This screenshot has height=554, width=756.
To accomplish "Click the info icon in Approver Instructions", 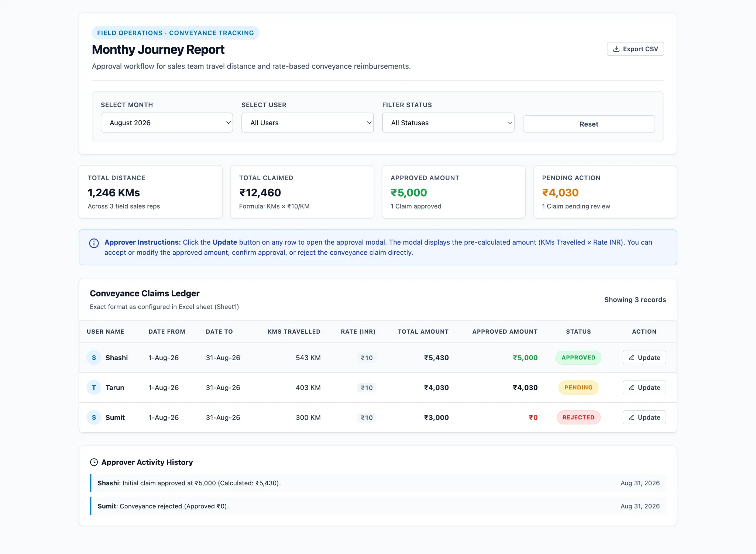I will (94, 243).
